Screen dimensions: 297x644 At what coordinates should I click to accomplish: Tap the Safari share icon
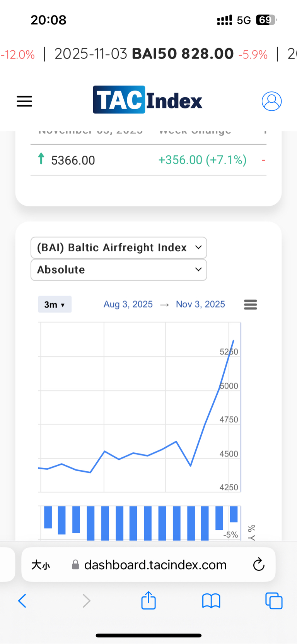pyautogui.click(x=148, y=601)
